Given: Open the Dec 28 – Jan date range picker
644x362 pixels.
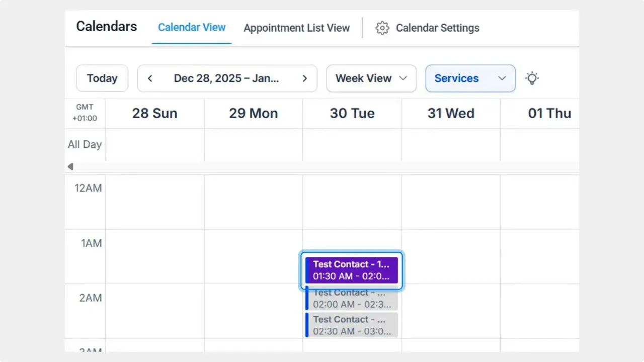Looking at the screenshot, I should (227, 78).
